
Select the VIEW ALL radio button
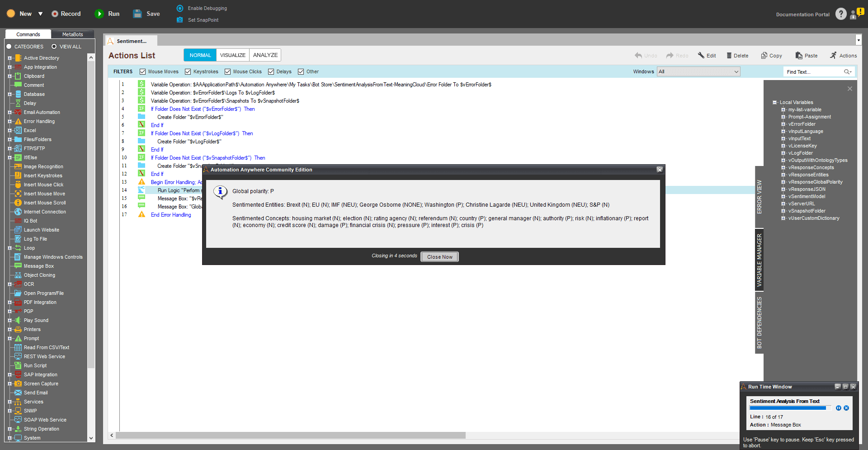coord(54,47)
